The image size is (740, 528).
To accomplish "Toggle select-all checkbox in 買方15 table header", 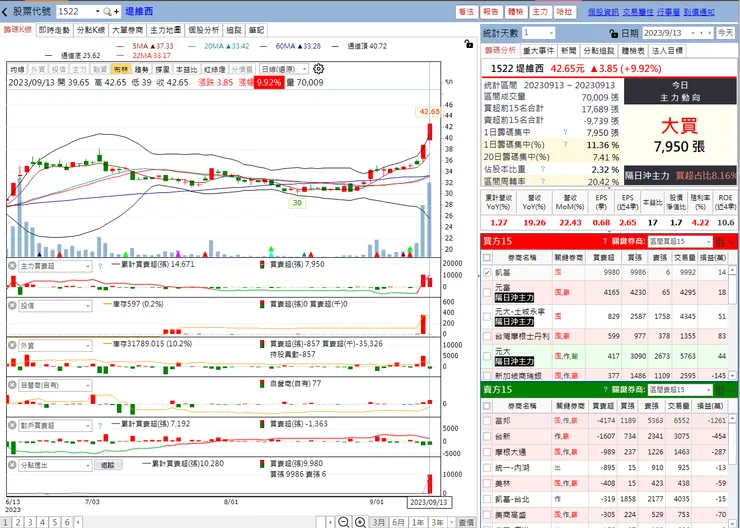I will click(x=487, y=258).
